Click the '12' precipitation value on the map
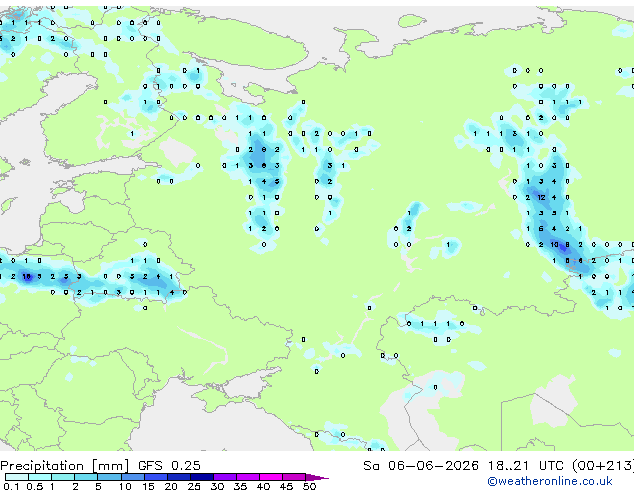 pos(541,197)
